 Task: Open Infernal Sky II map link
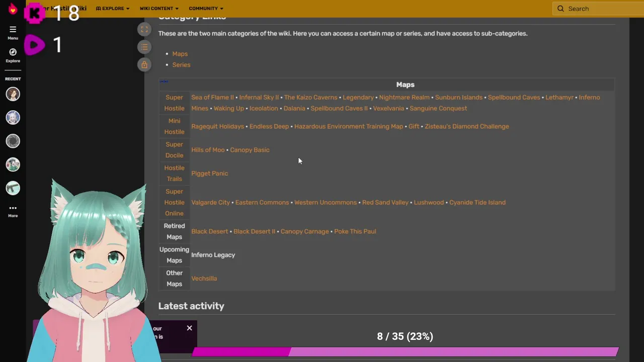[x=259, y=98]
